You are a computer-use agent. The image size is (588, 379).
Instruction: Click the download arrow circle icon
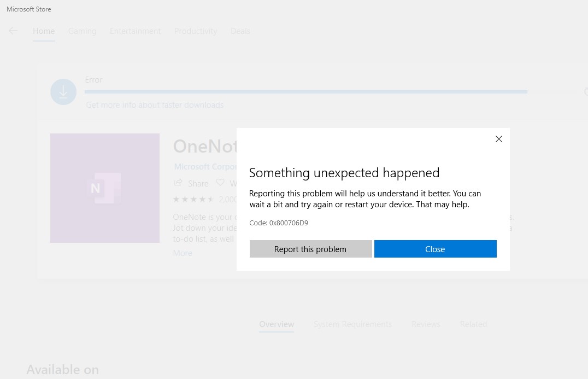(63, 92)
